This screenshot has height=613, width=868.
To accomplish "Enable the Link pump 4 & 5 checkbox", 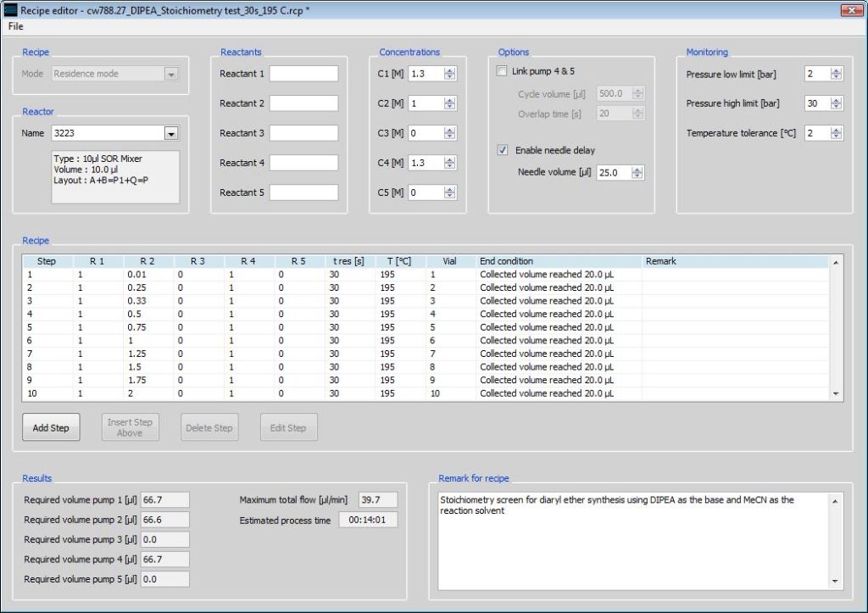I will (502, 71).
